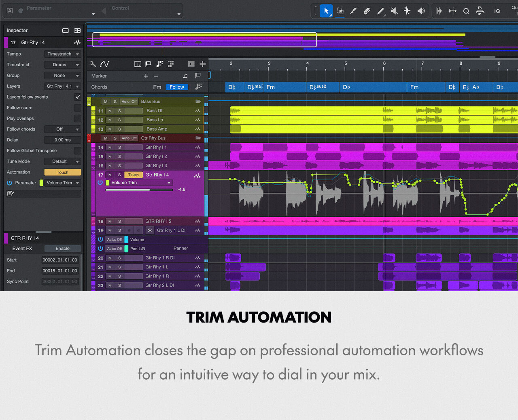Select the Fm chord at bar 3
This screenshot has width=518, height=420.
pyautogui.click(x=285, y=87)
